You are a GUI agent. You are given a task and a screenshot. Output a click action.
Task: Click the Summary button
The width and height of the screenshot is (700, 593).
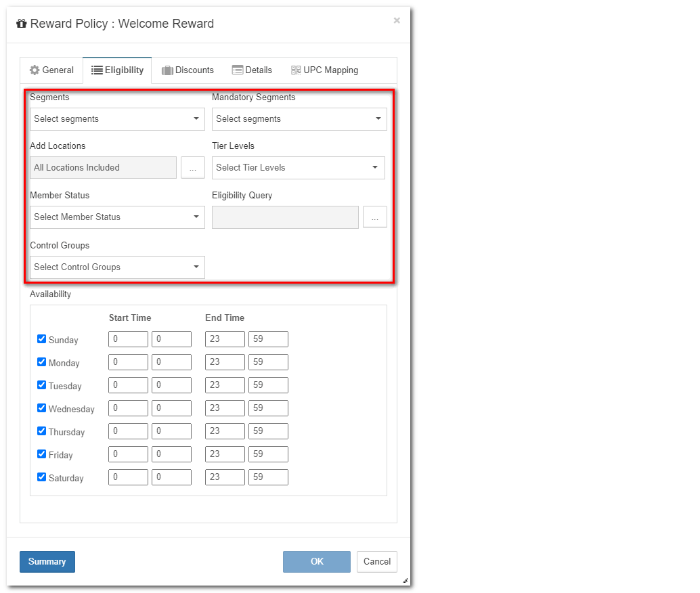[47, 562]
